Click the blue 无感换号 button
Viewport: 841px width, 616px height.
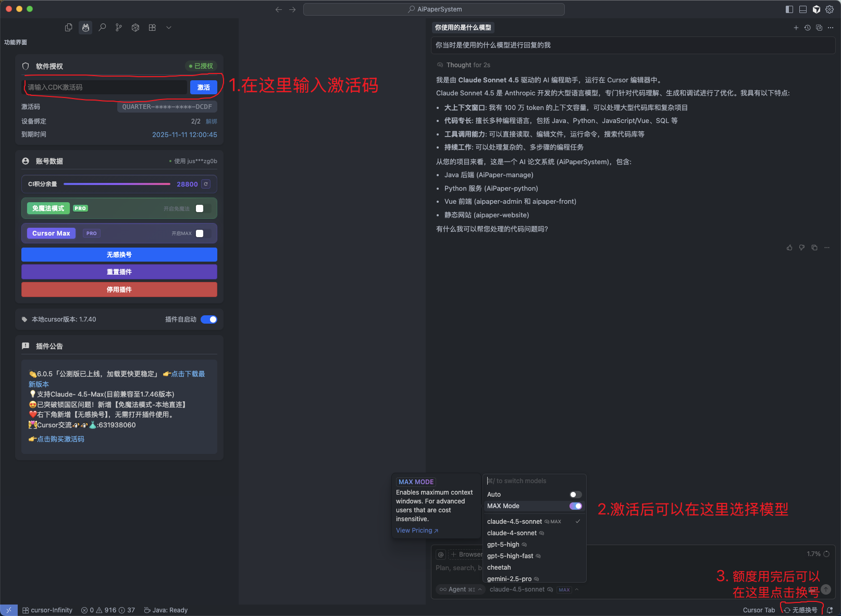(x=119, y=255)
